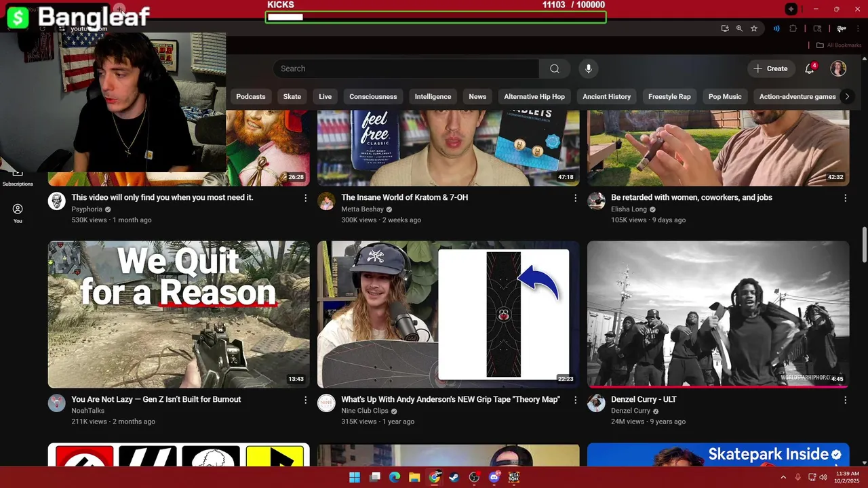Open options for Elisha Long video

point(845,198)
